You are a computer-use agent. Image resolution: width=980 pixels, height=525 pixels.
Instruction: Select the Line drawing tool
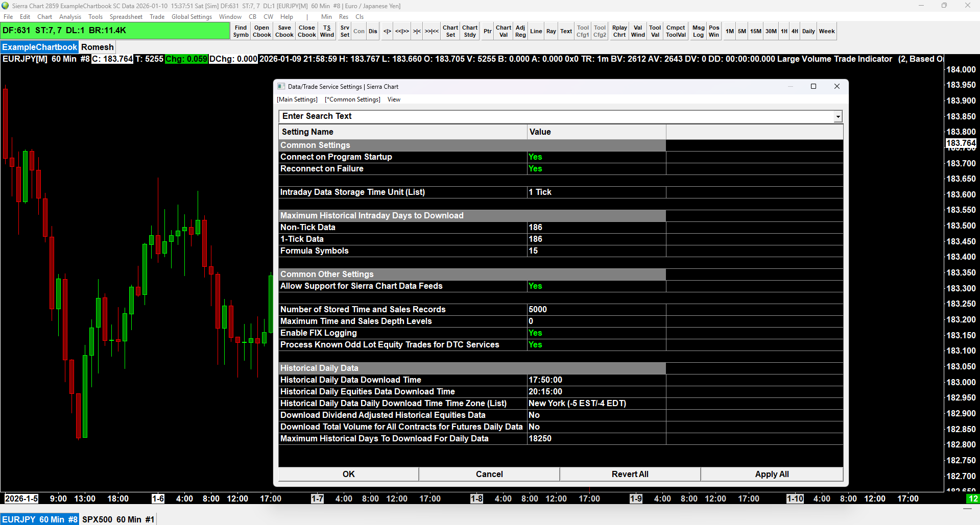pos(536,31)
